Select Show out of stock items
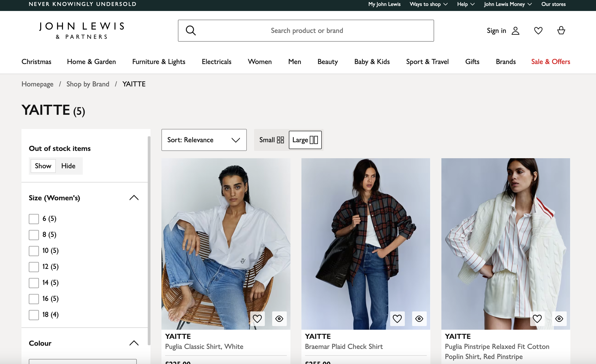Screen dimensions: 596x364 (x=43, y=166)
